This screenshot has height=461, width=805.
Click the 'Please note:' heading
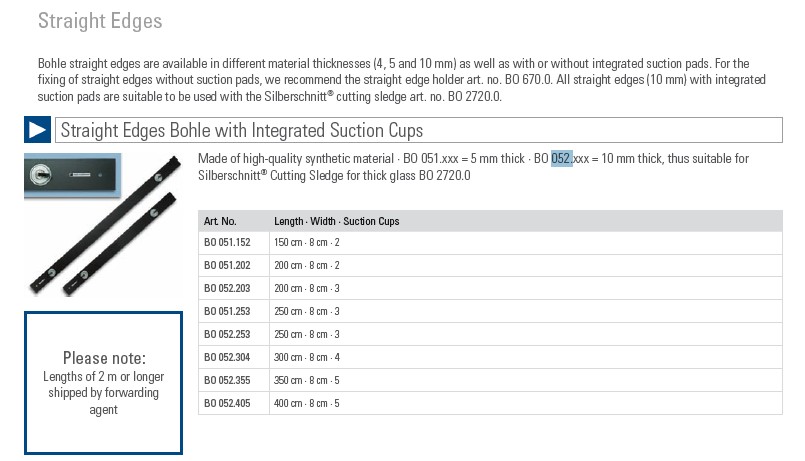click(x=104, y=358)
